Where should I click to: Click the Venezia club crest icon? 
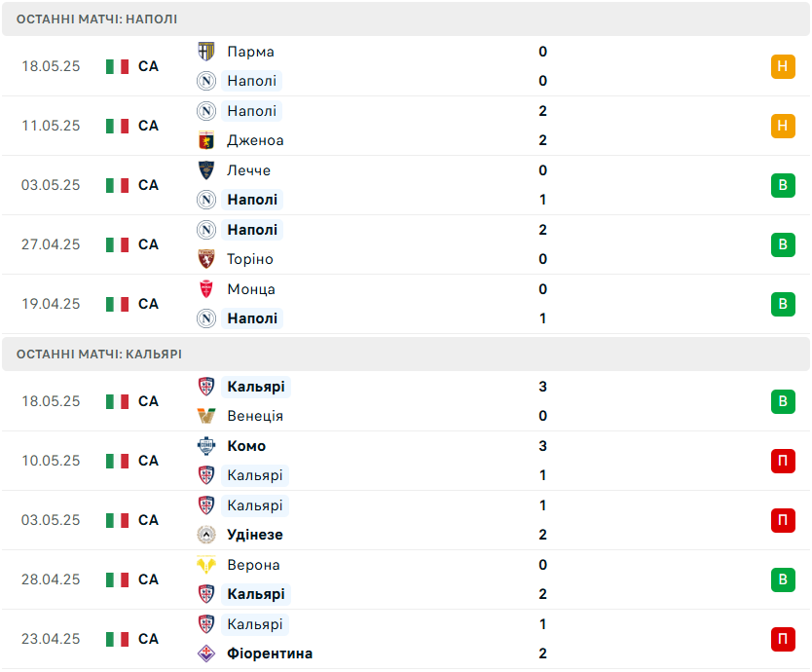point(206,416)
